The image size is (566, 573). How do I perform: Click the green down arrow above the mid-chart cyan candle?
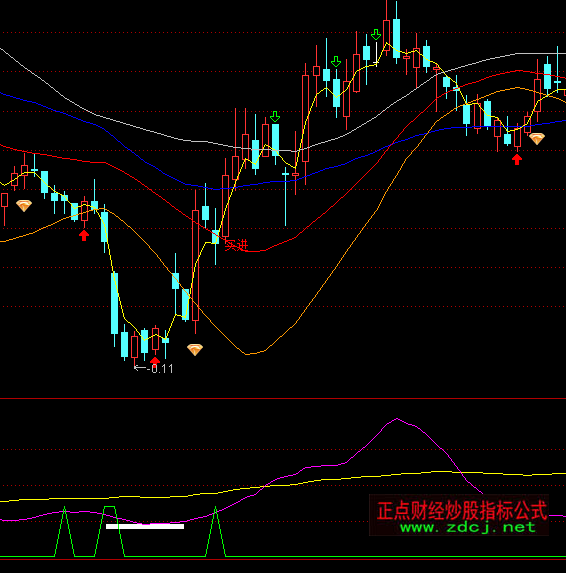point(275,117)
